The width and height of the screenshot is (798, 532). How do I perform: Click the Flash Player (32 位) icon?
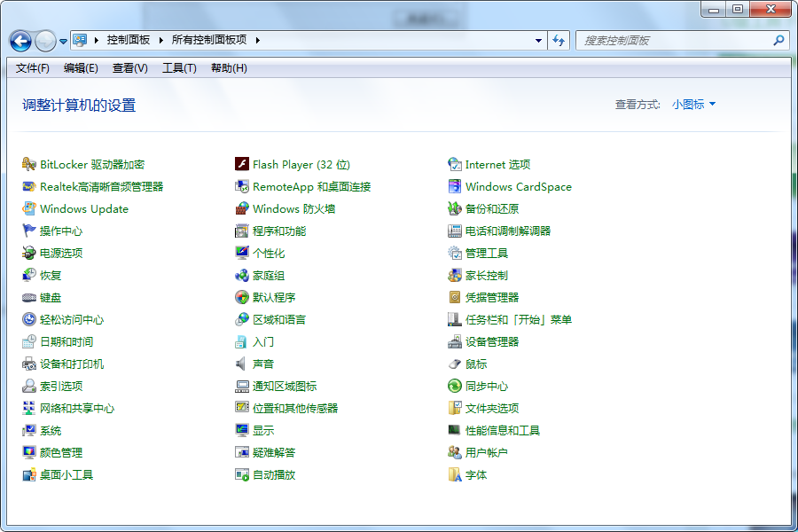pos(242,164)
